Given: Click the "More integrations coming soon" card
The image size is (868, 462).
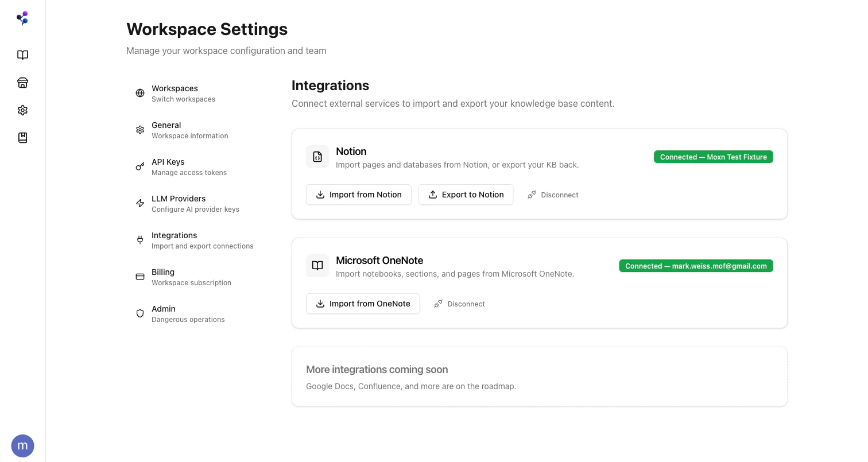Looking at the screenshot, I should pos(540,377).
